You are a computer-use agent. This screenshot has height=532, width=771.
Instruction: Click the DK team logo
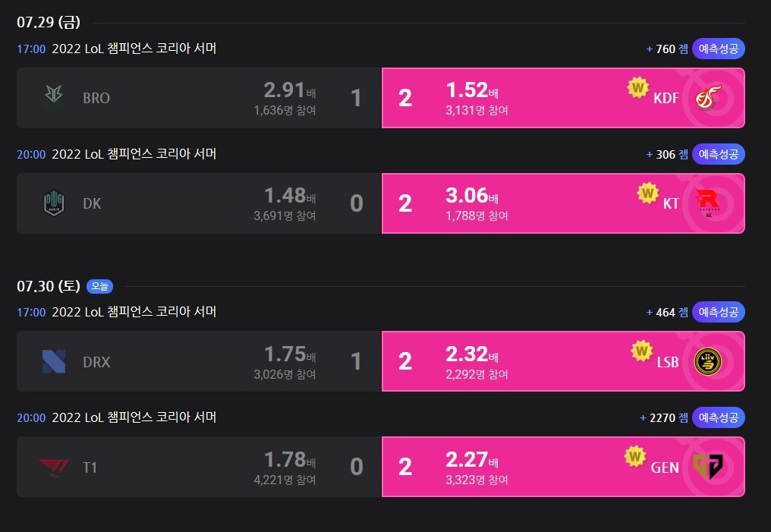(54, 203)
